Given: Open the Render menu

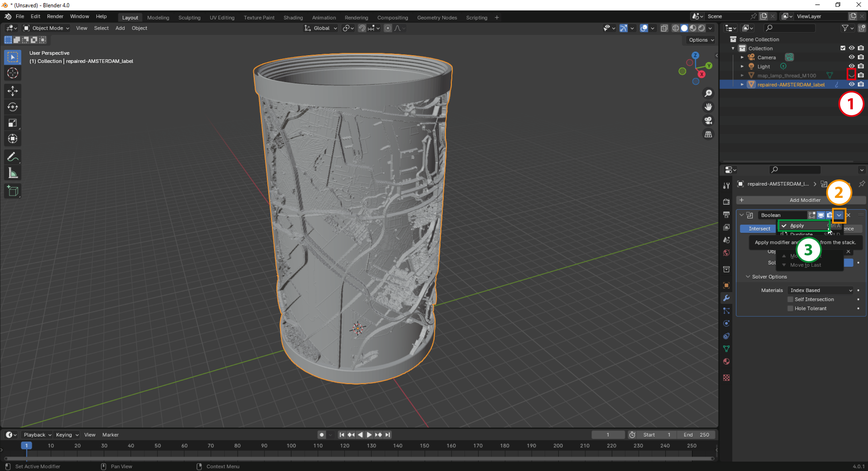Looking at the screenshot, I should 55,16.
